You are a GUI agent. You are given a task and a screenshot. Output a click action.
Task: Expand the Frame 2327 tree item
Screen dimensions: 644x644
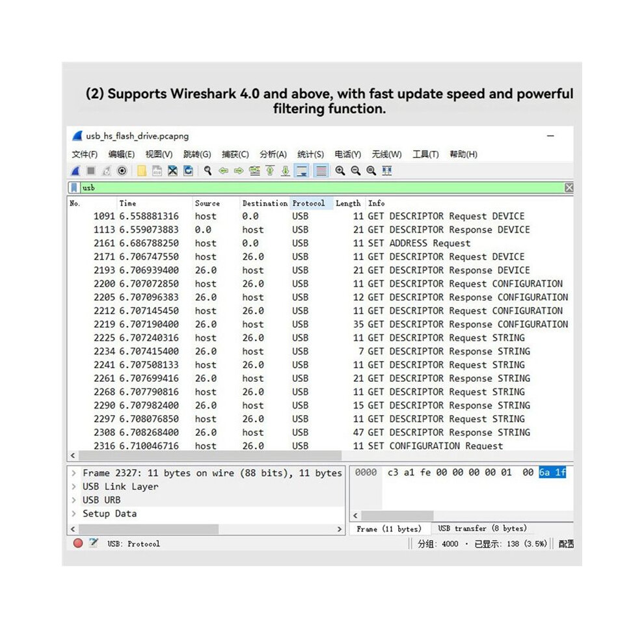[74, 473]
